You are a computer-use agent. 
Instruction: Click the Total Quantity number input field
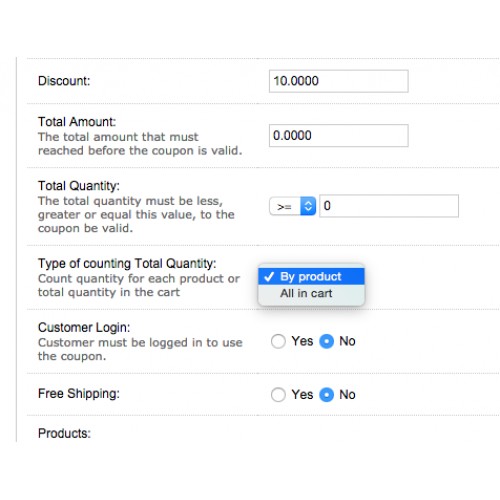(x=389, y=206)
